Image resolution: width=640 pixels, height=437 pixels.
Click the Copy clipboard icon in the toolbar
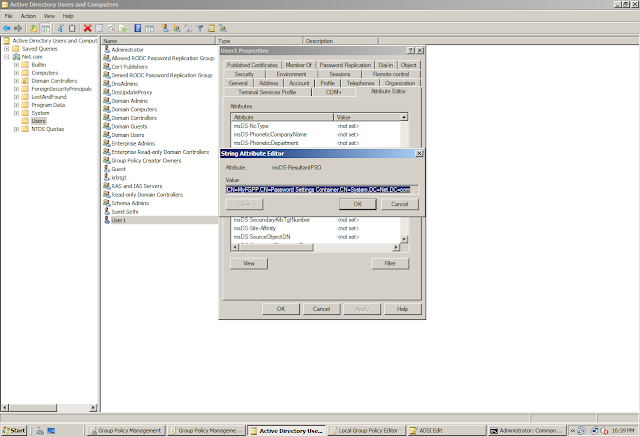pos(72,28)
